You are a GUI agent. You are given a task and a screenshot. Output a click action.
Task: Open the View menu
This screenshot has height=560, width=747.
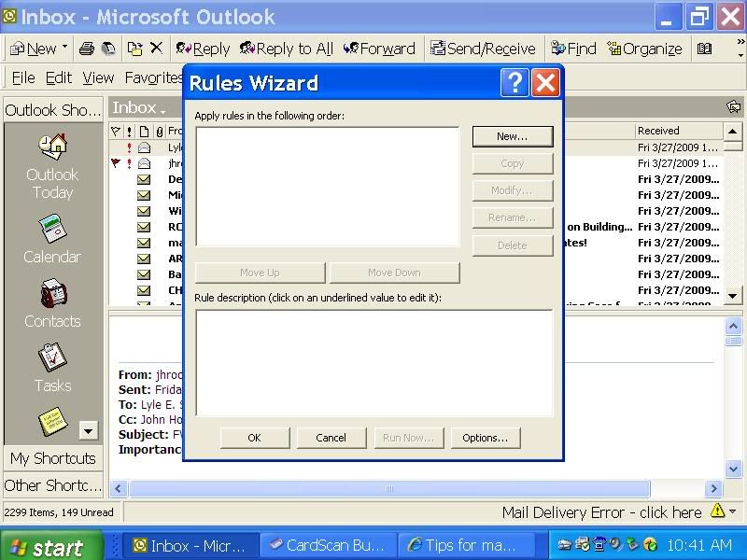click(98, 77)
